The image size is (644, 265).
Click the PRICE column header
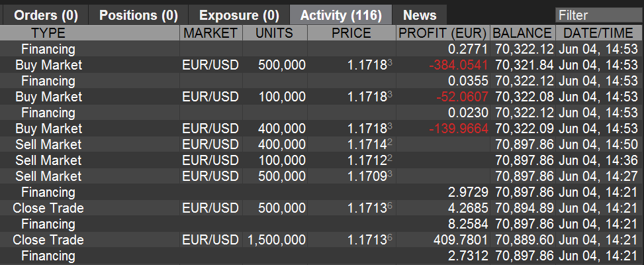click(x=352, y=33)
